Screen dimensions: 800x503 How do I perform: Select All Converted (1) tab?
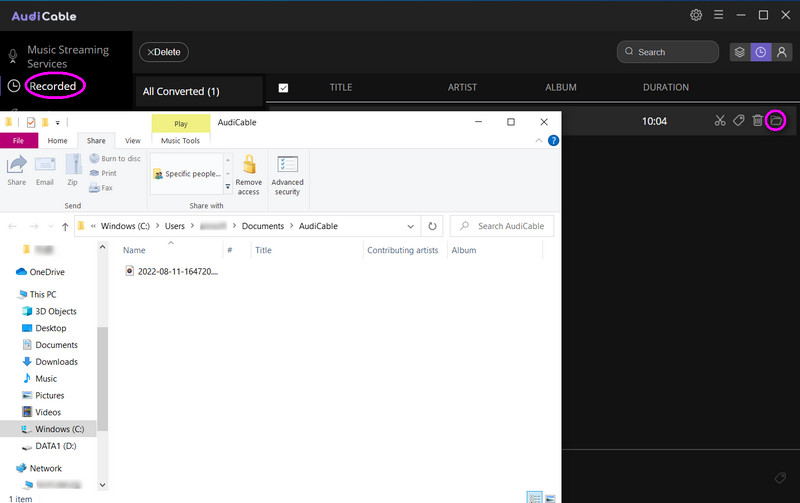click(199, 91)
